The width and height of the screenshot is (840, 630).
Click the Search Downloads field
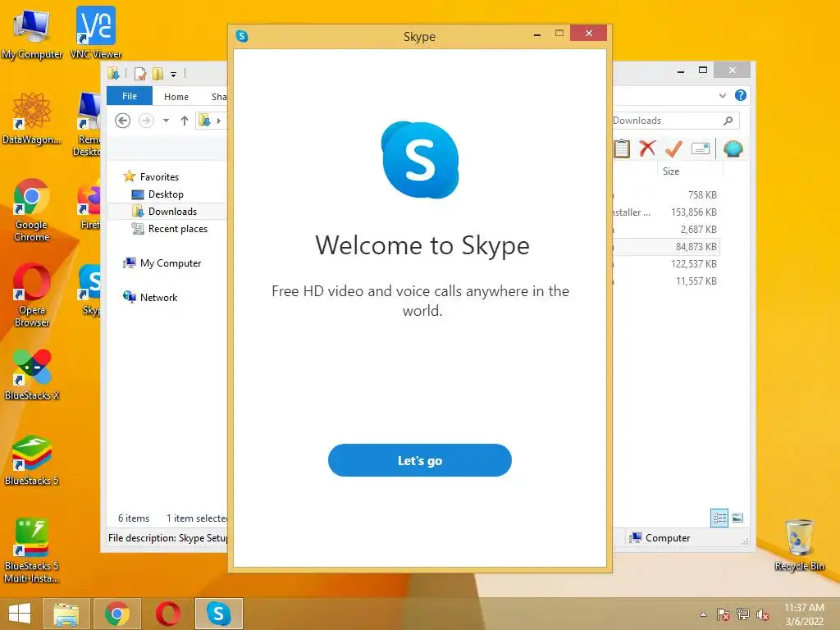pyautogui.click(x=675, y=121)
